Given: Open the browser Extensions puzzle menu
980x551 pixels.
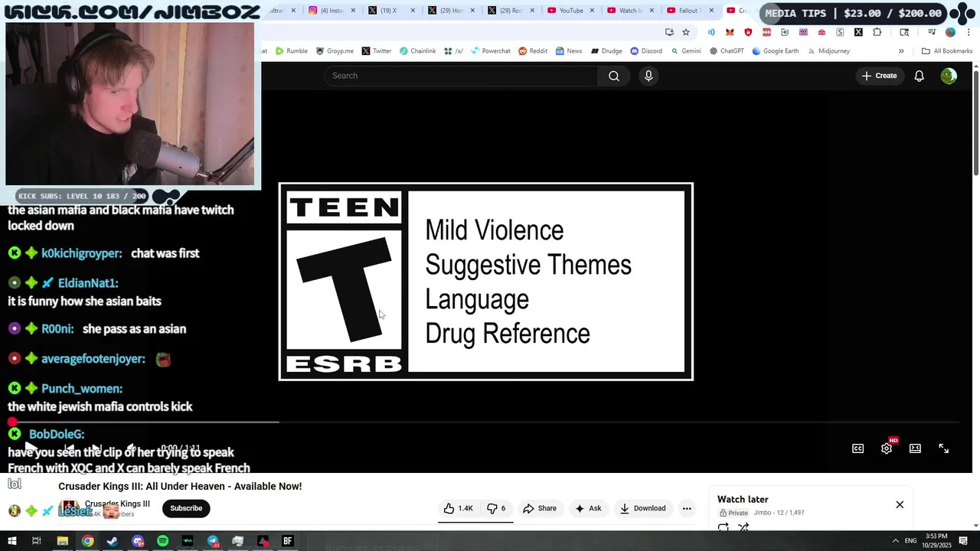Looking at the screenshot, I should pos(877,32).
